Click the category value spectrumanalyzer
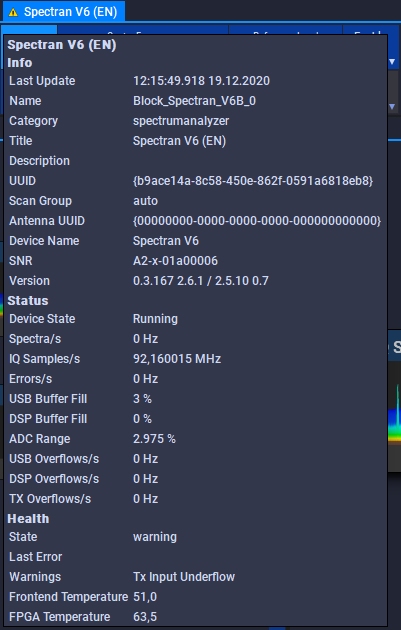401x630 pixels. (181, 121)
